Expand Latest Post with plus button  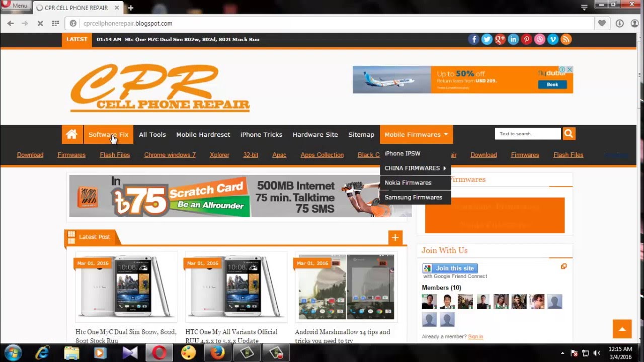395,238
